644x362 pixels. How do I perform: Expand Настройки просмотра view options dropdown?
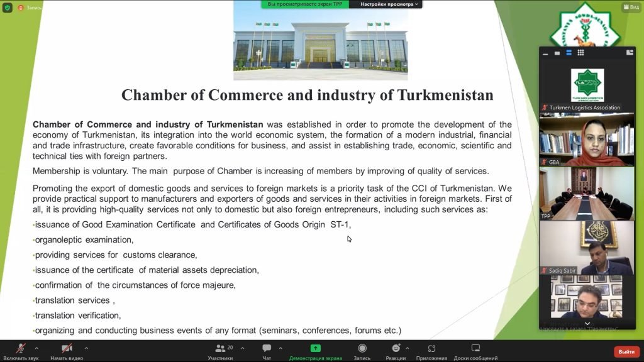pyautogui.click(x=389, y=4)
